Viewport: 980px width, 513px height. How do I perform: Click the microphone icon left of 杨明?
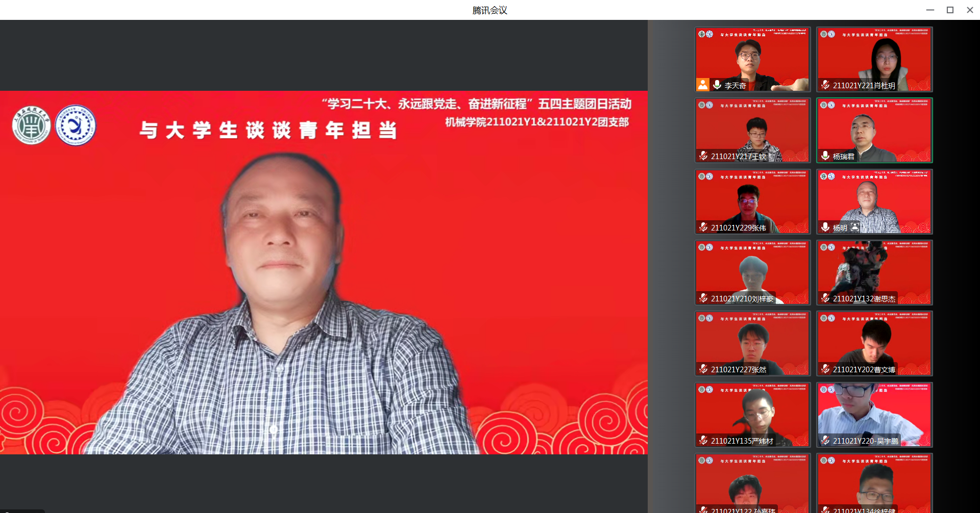click(x=825, y=227)
